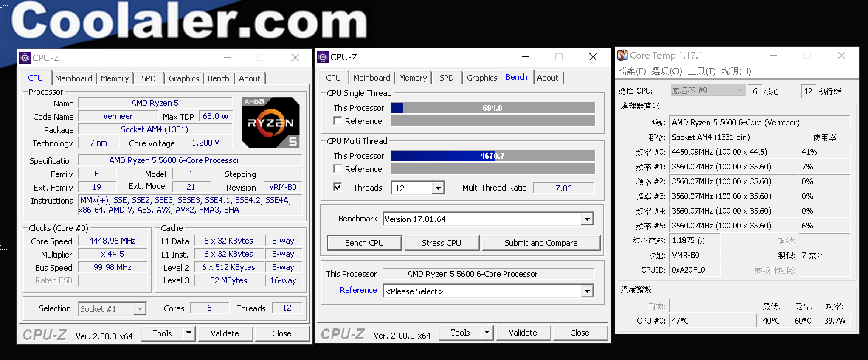This screenshot has height=360, width=868.
Task: Open About tab in left CPU-Z window
Action: point(250,78)
